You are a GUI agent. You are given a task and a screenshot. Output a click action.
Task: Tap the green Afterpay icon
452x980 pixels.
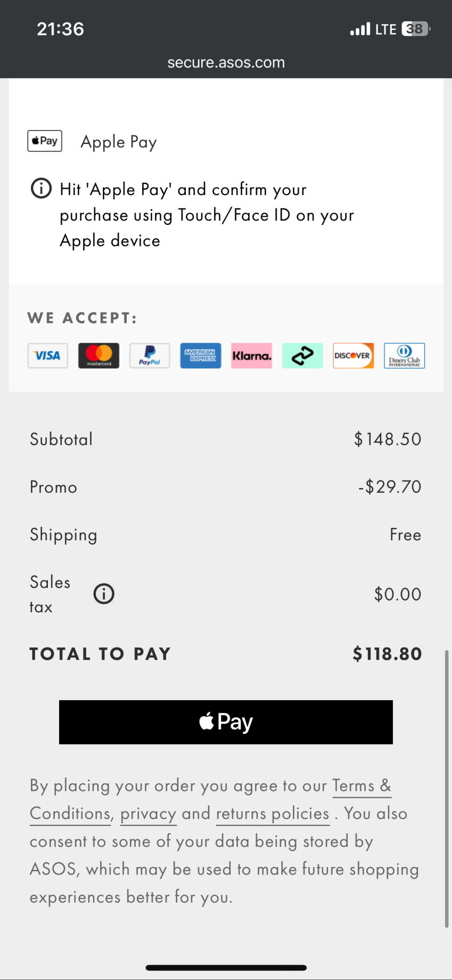(302, 355)
